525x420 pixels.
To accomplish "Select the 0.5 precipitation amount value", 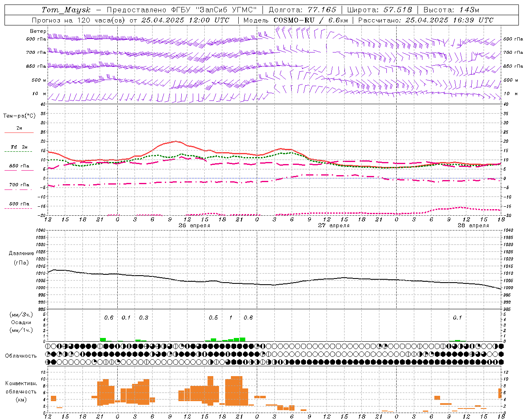I will click(x=213, y=318).
